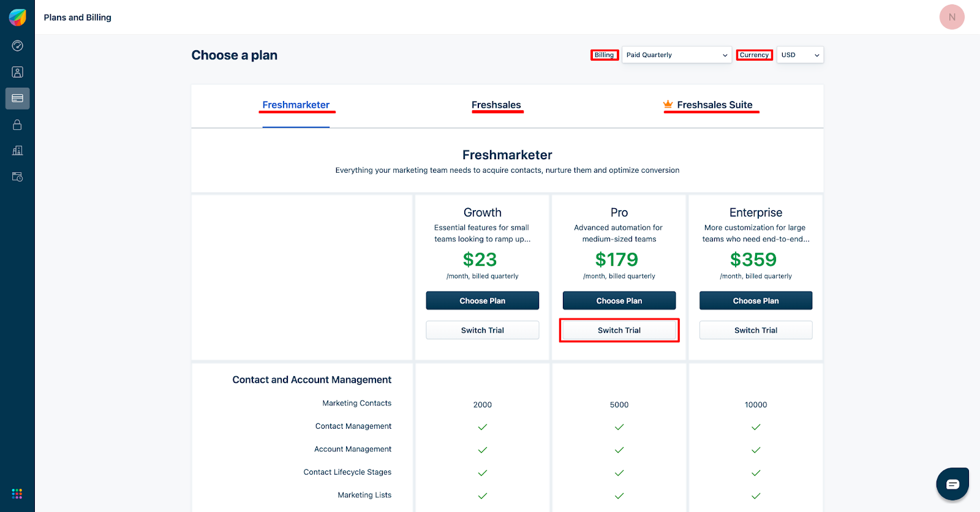Open the user avatar N menu
This screenshot has height=512, width=980.
[952, 17]
